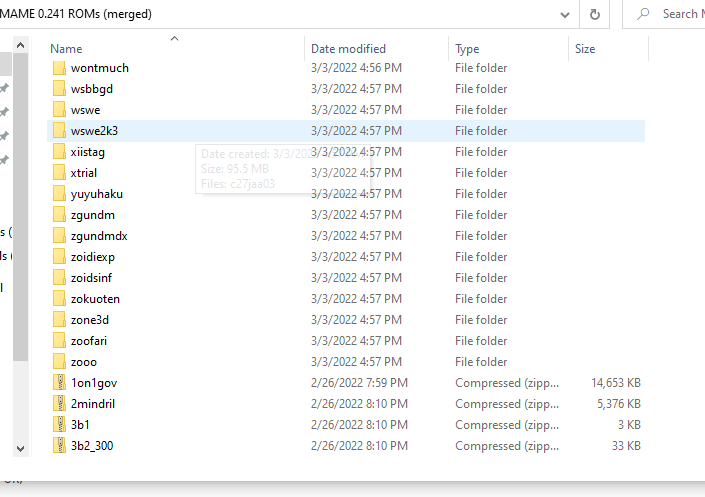Click the yuyuhaku folder icon

59,194
